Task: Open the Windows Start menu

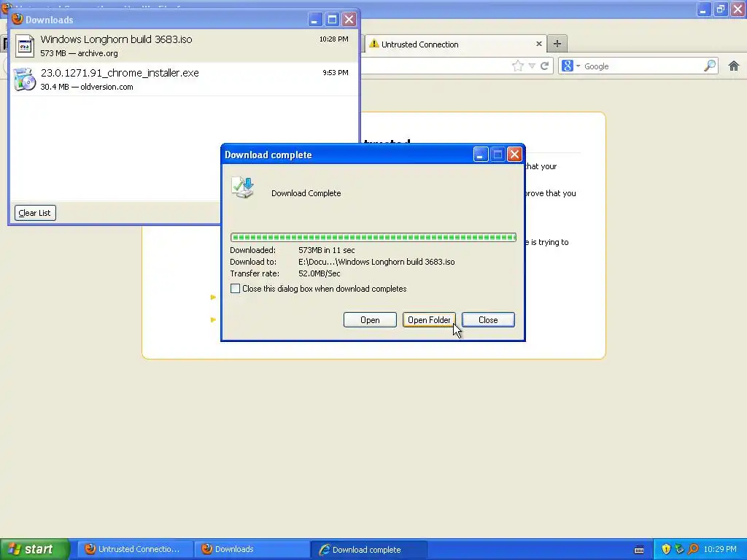Action: 35,549
